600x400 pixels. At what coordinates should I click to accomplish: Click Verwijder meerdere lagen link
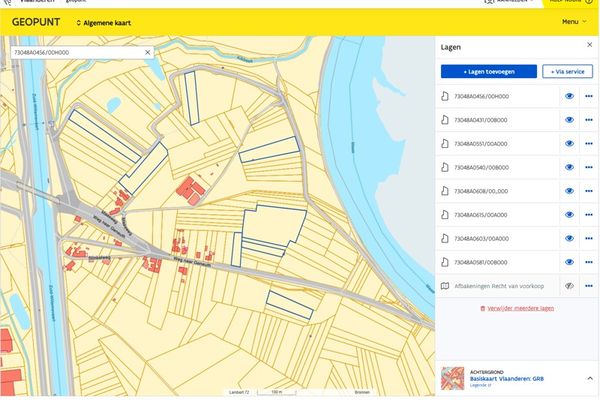click(x=516, y=308)
